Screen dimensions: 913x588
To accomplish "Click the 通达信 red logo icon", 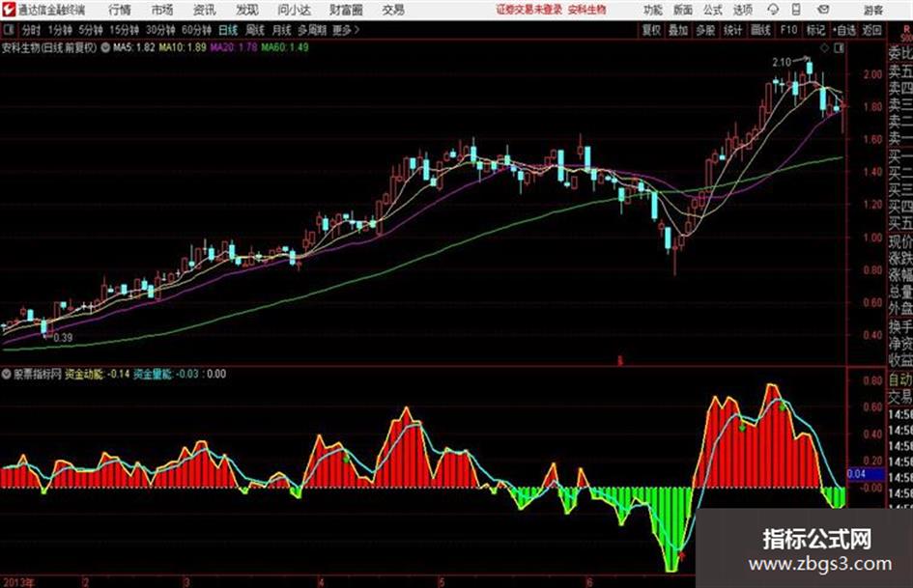I will tap(9, 10).
